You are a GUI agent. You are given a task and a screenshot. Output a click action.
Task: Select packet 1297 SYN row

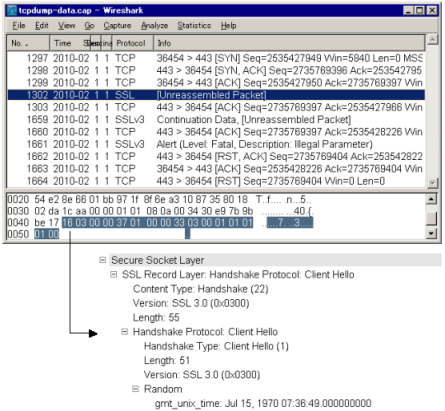[216, 58]
